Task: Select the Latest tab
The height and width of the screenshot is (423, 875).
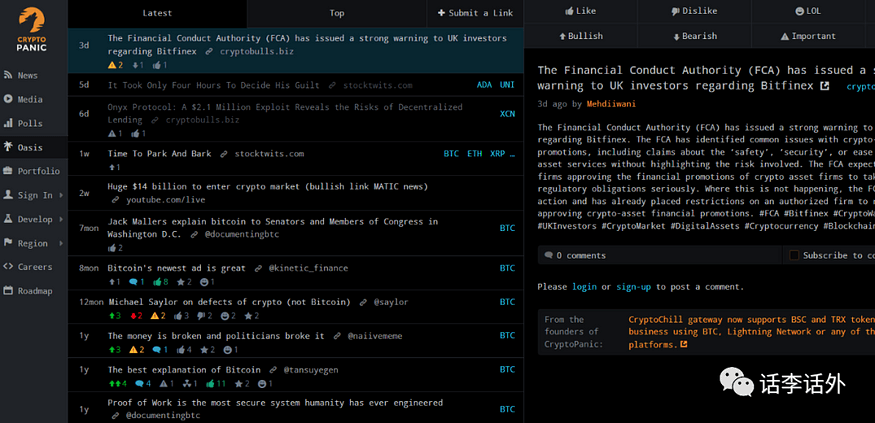Action: (157, 13)
